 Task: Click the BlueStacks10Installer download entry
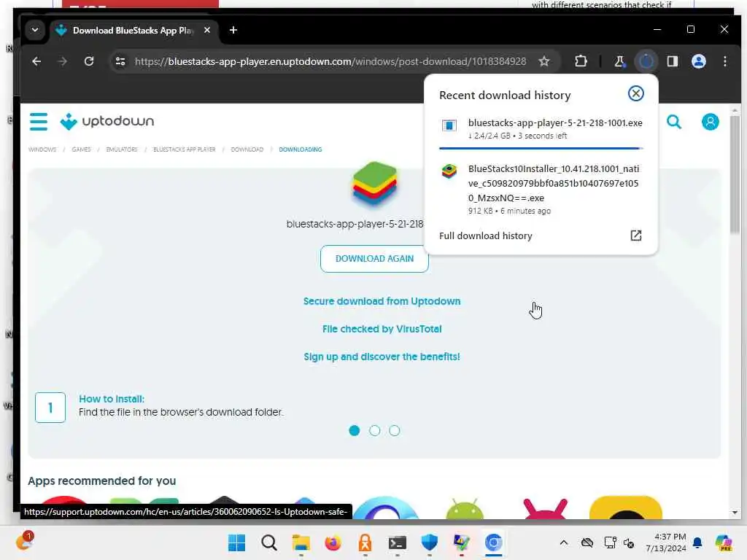(541, 189)
